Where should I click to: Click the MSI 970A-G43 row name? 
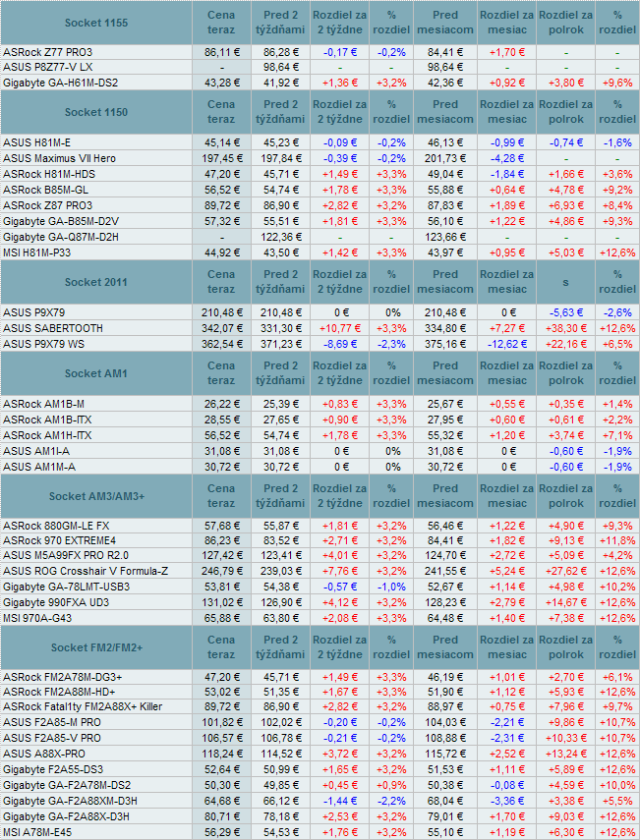pyautogui.click(x=37, y=618)
